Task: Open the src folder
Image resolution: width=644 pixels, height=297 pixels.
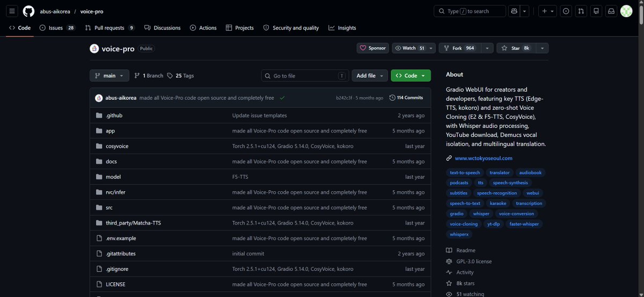Action: (x=109, y=207)
